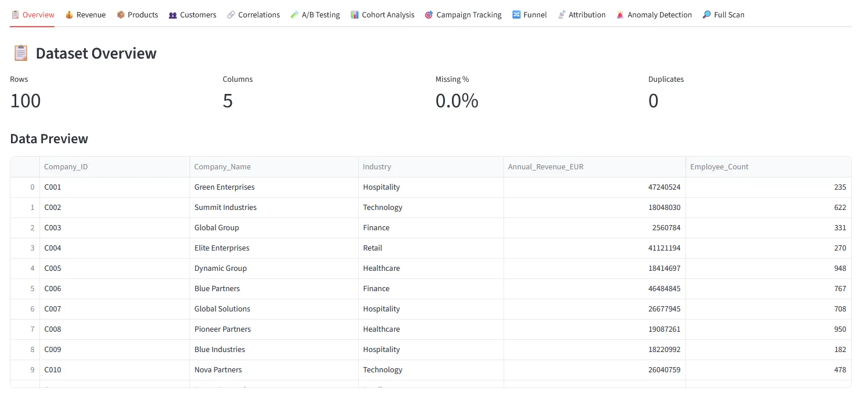Select the money-bag Revenue icon

pos(68,14)
